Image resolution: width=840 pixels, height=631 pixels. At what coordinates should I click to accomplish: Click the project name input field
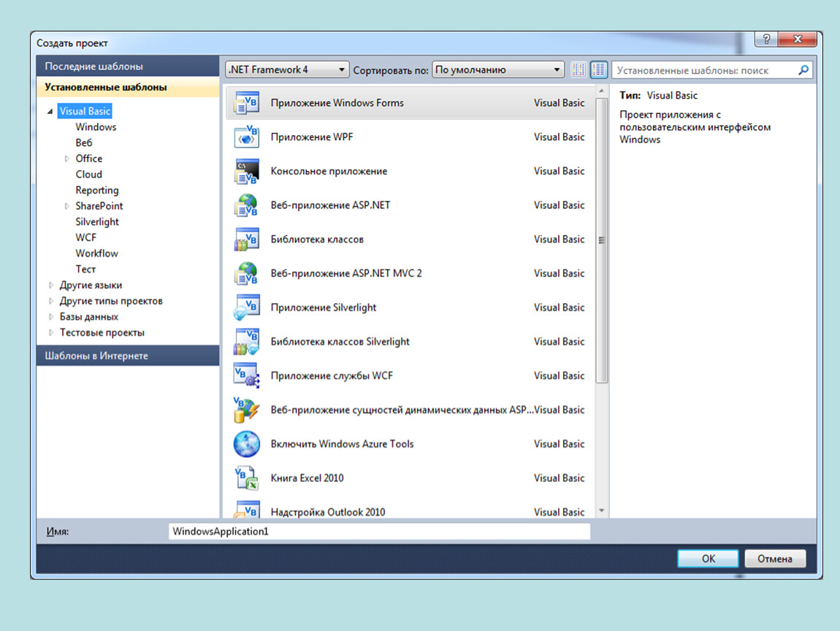(379, 532)
